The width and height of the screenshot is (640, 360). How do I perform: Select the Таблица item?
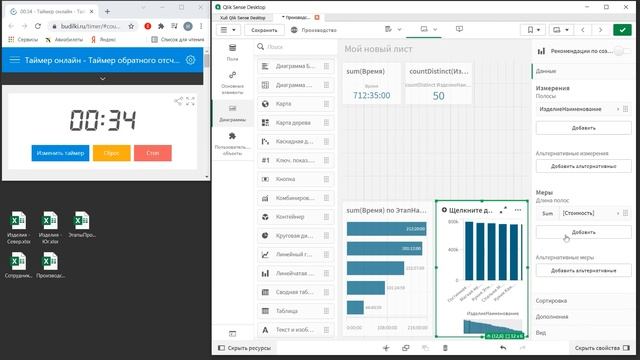click(296, 311)
